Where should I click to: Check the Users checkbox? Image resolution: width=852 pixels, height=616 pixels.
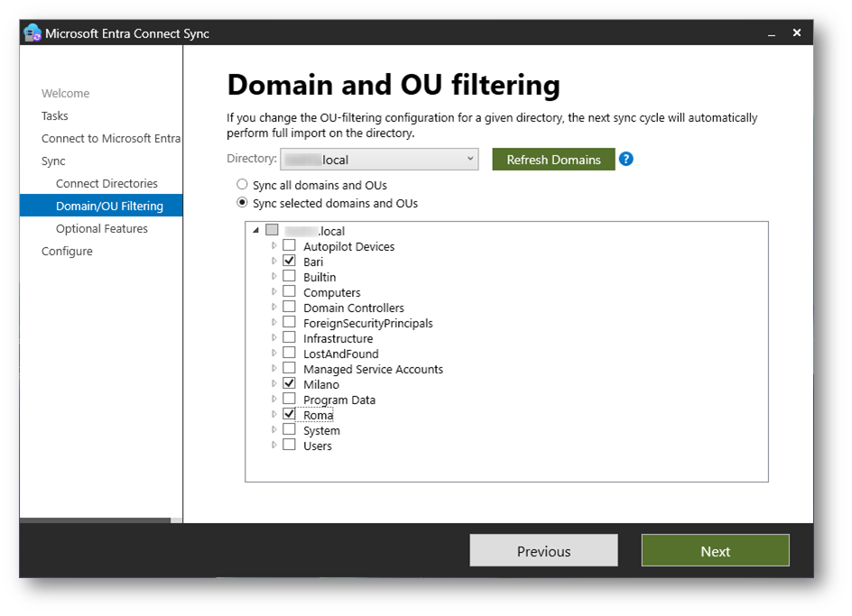point(290,445)
